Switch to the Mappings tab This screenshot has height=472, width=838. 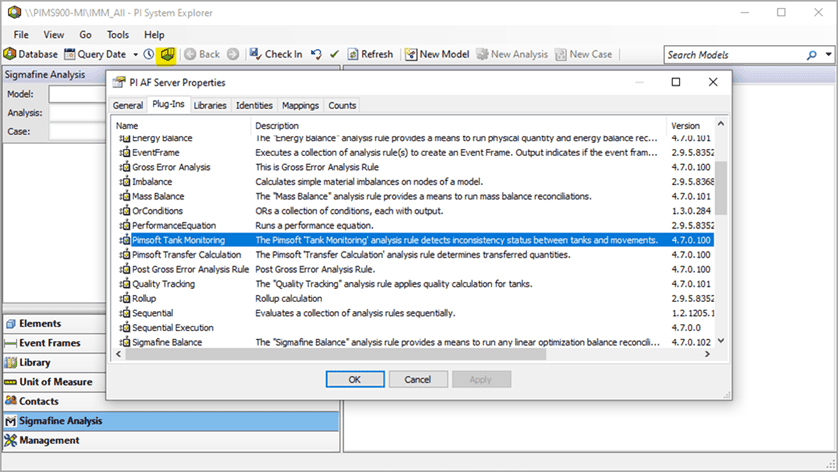tap(300, 105)
